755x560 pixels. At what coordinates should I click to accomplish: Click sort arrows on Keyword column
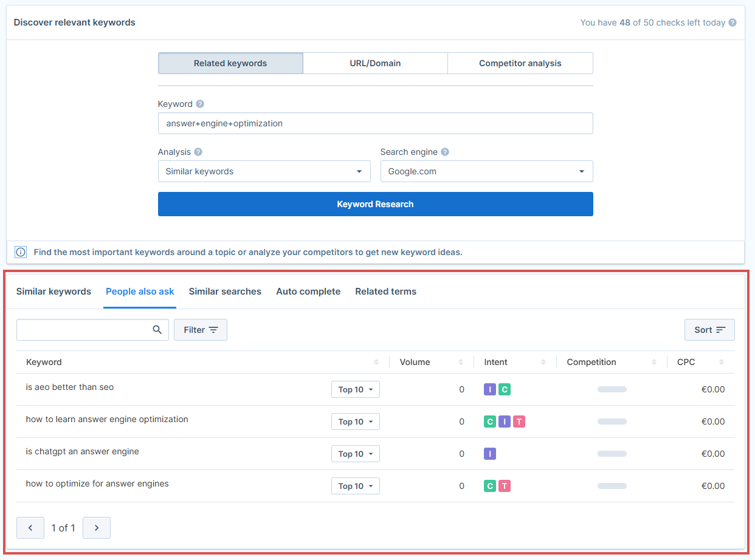click(376, 362)
